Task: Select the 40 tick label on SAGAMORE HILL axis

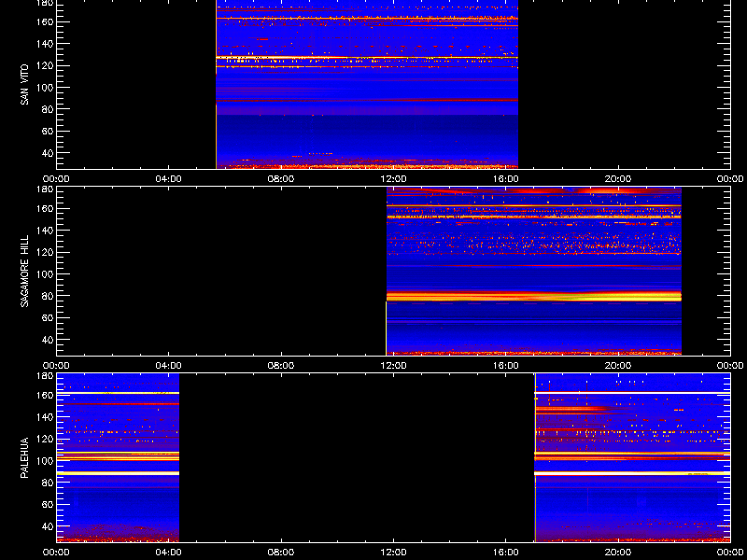Action: click(x=47, y=340)
